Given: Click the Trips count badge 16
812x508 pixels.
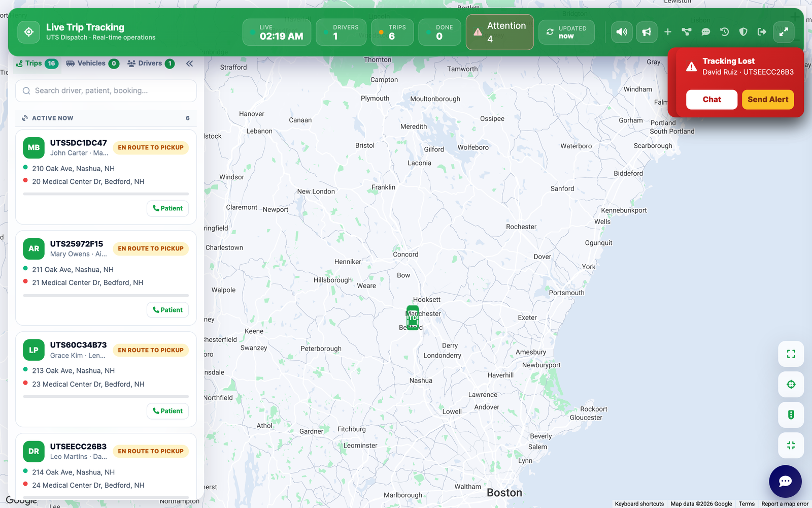Looking at the screenshot, I should (51, 63).
